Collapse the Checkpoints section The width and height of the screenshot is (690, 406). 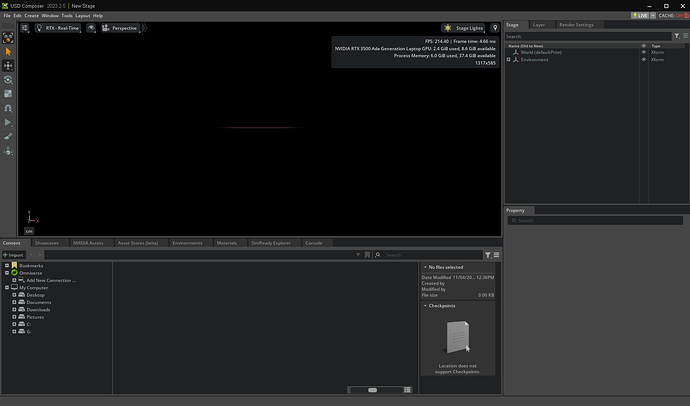pyautogui.click(x=425, y=306)
